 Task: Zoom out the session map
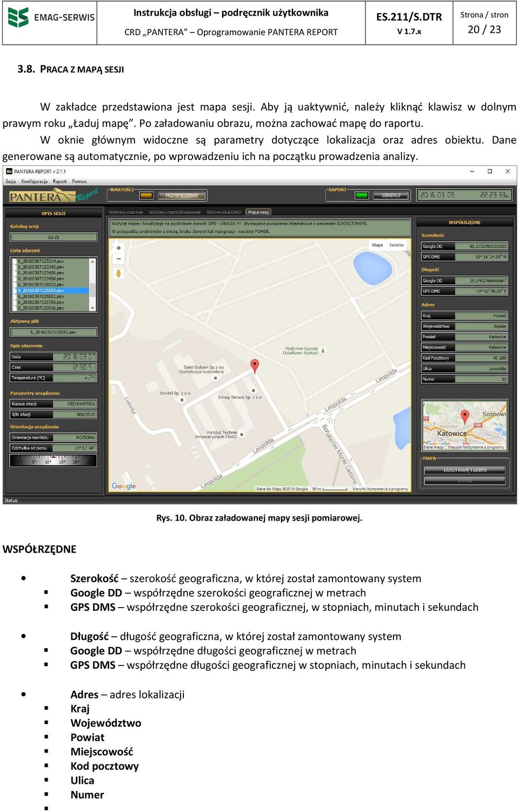point(118,259)
